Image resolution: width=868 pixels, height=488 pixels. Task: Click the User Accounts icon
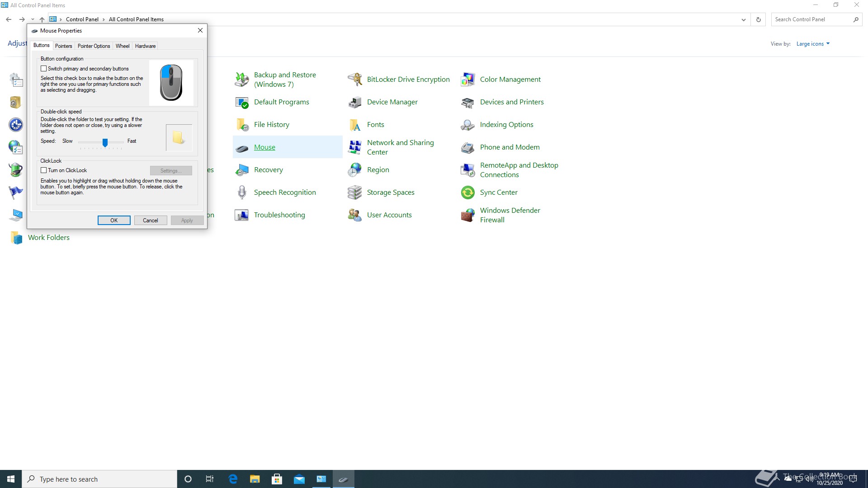pos(355,215)
